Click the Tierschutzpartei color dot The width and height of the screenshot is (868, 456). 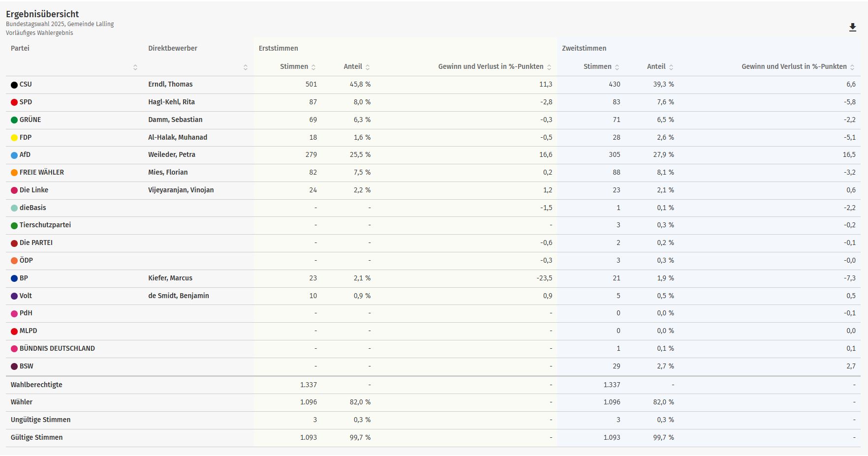coord(14,226)
